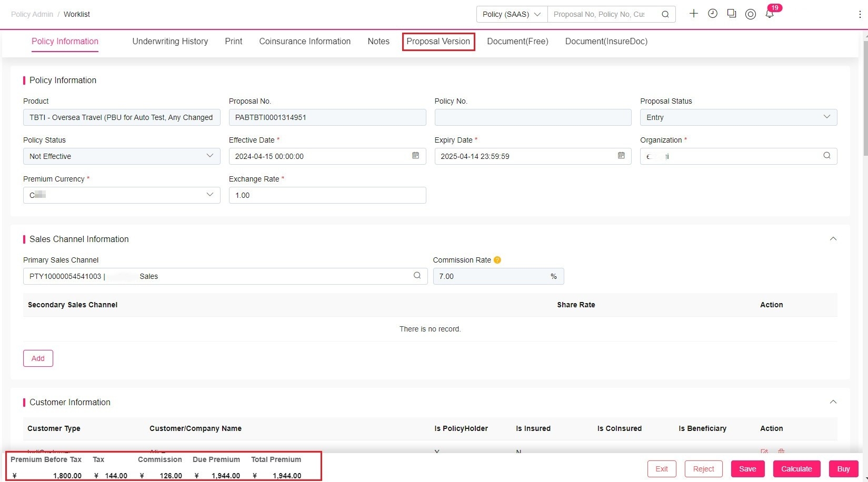Open the history clock icon
The width and height of the screenshot is (868, 482).
[713, 14]
